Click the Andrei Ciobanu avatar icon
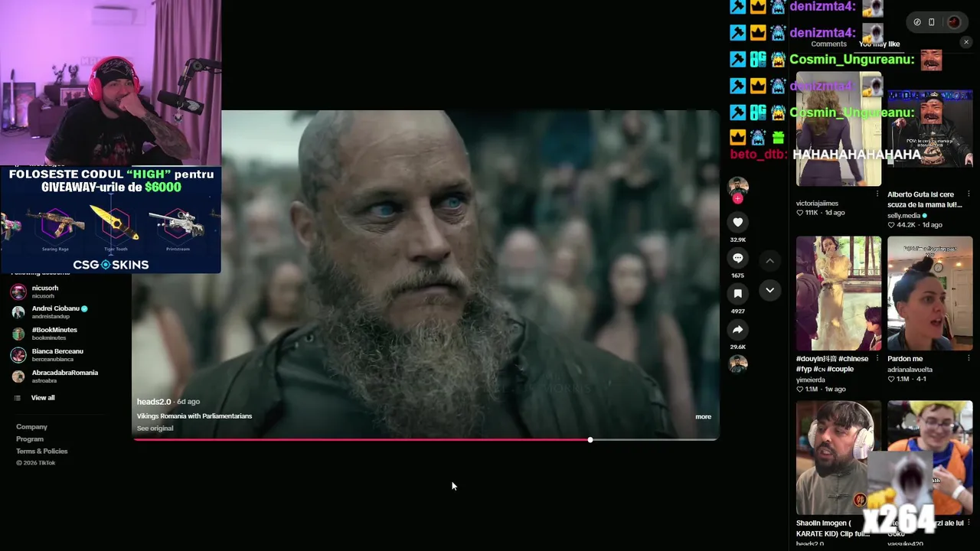 [x=18, y=312]
